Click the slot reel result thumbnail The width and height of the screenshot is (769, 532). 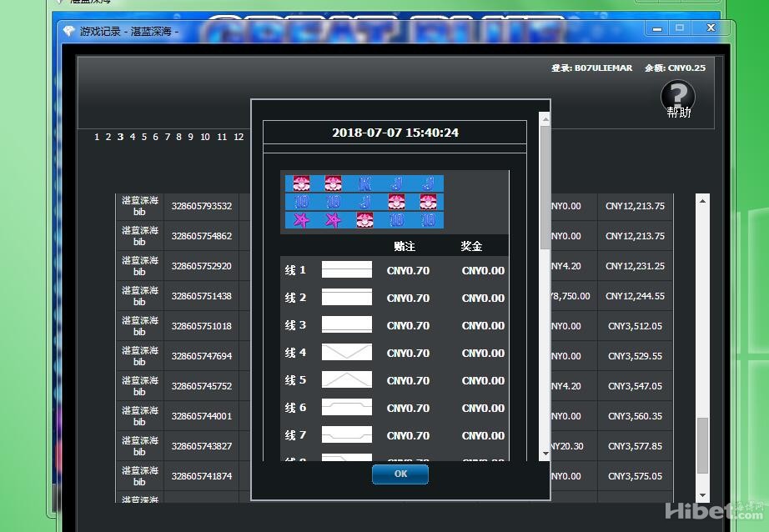(x=364, y=202)
